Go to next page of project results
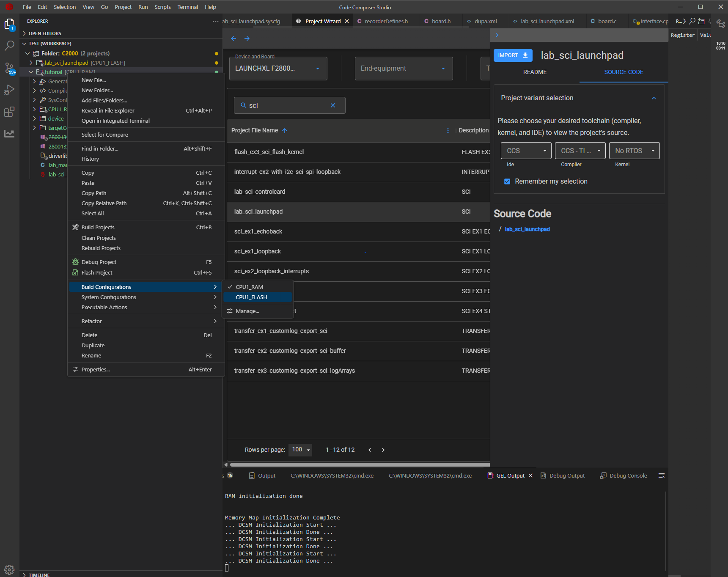 coord(383,450)
